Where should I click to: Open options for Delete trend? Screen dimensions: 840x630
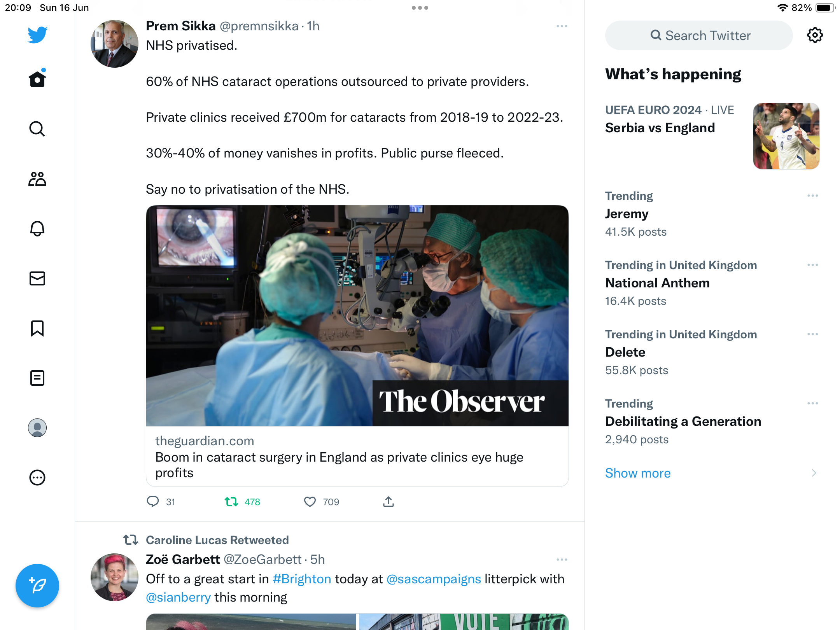tap(813, 334)
